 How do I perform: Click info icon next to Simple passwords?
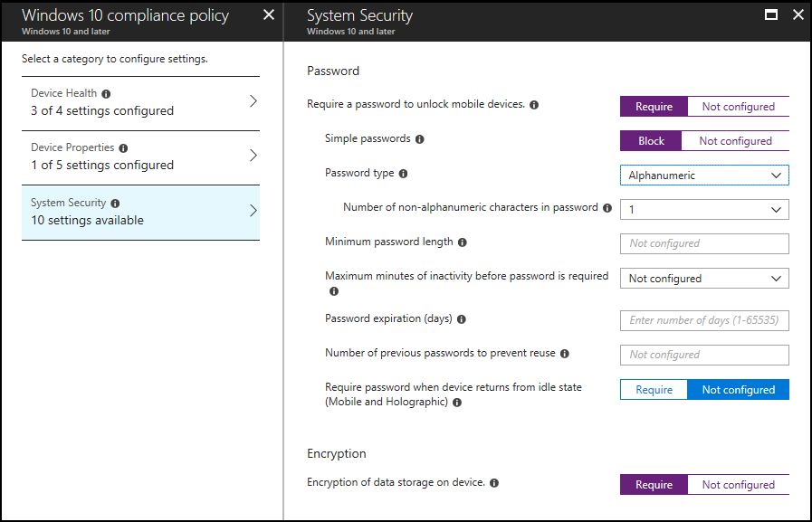tap(419, 139)
